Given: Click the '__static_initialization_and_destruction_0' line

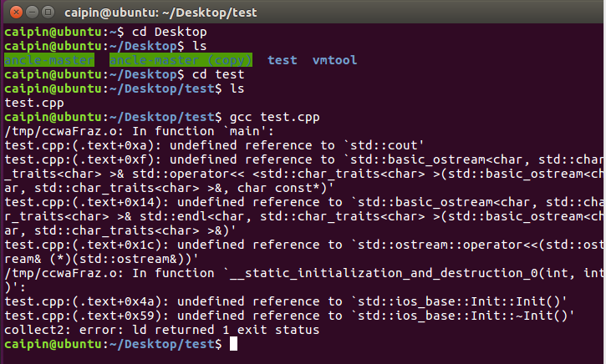Looking at the screenshot, I should coord(303,273).
